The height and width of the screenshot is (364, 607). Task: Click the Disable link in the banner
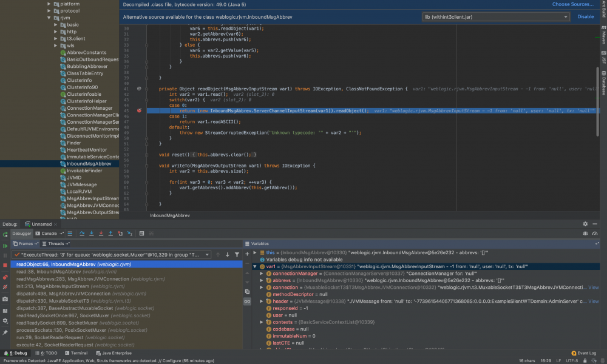point(585,17)
